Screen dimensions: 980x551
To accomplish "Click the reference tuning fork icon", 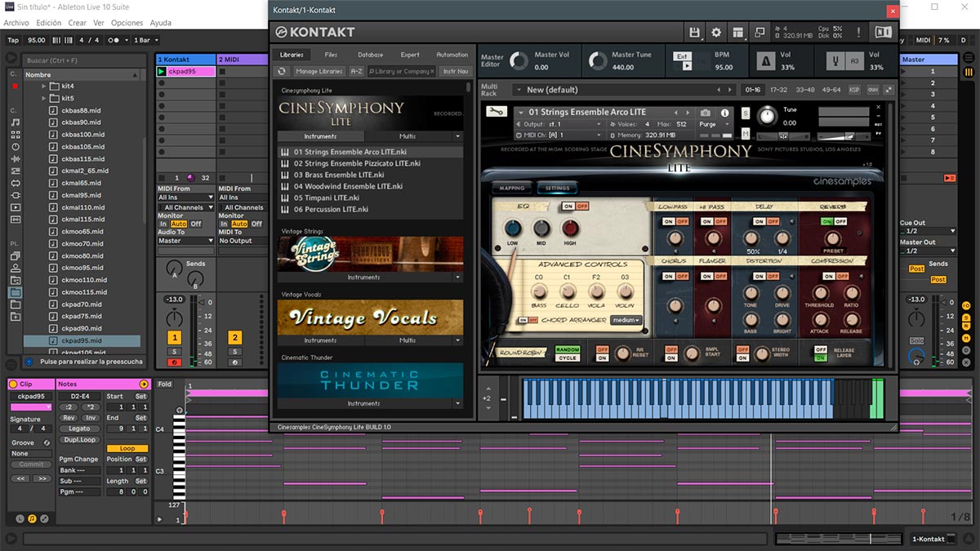I will (x=835, y=61).
